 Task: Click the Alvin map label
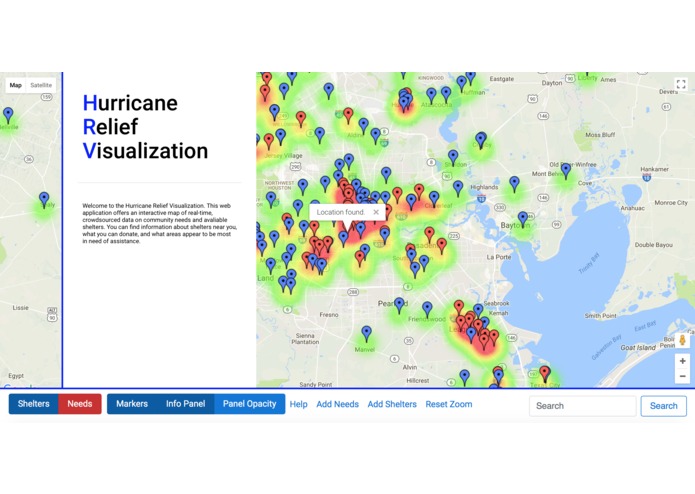410,367
